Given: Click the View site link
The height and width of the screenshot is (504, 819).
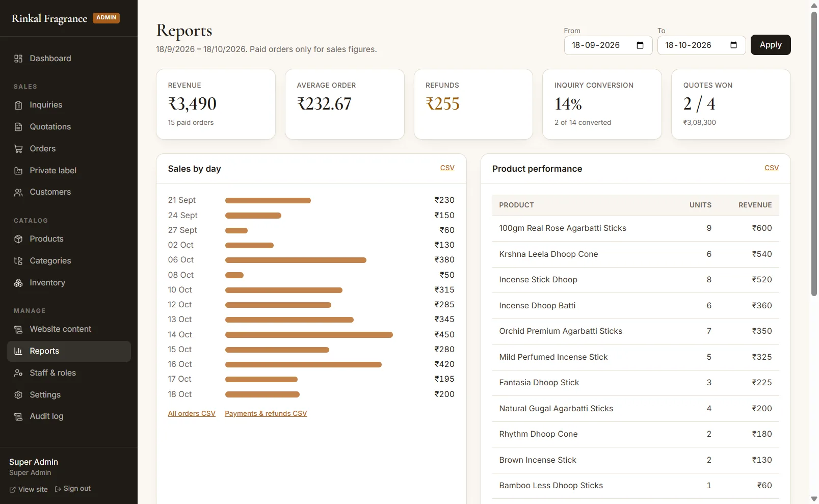Looking at the screenshot, I should pyautogui.click(x=29, y=489).
